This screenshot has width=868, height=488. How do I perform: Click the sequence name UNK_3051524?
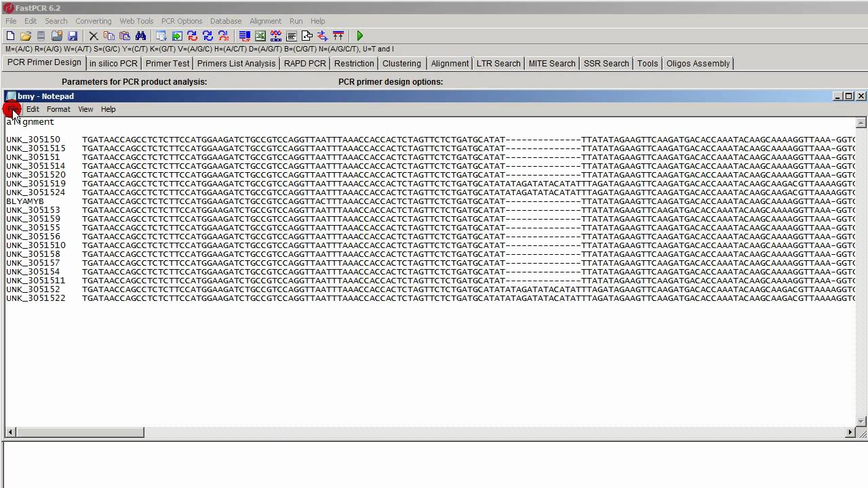[x=36, y=192]
